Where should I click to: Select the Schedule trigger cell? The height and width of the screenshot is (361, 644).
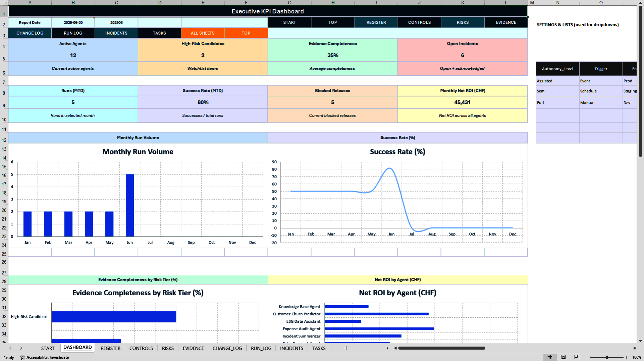click(601, 91)
